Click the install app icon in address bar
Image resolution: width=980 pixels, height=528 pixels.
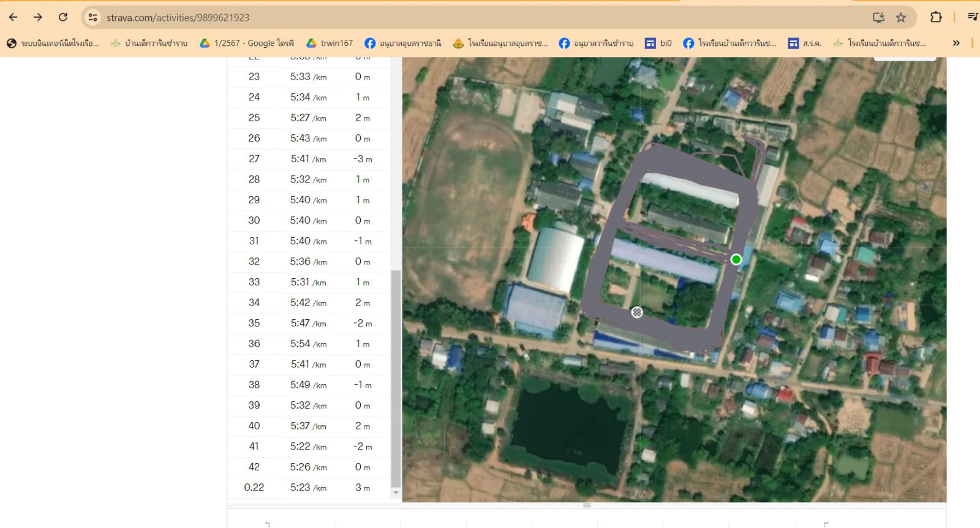click(878, 17)
